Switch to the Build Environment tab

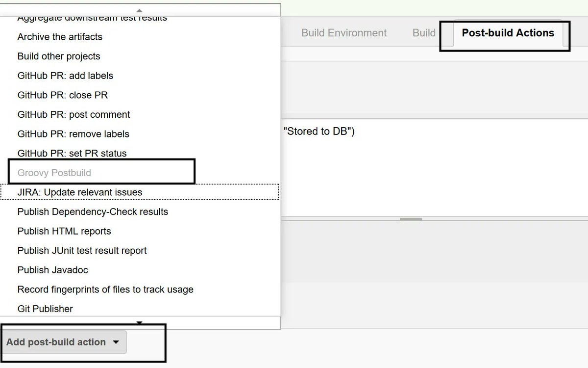344,33
